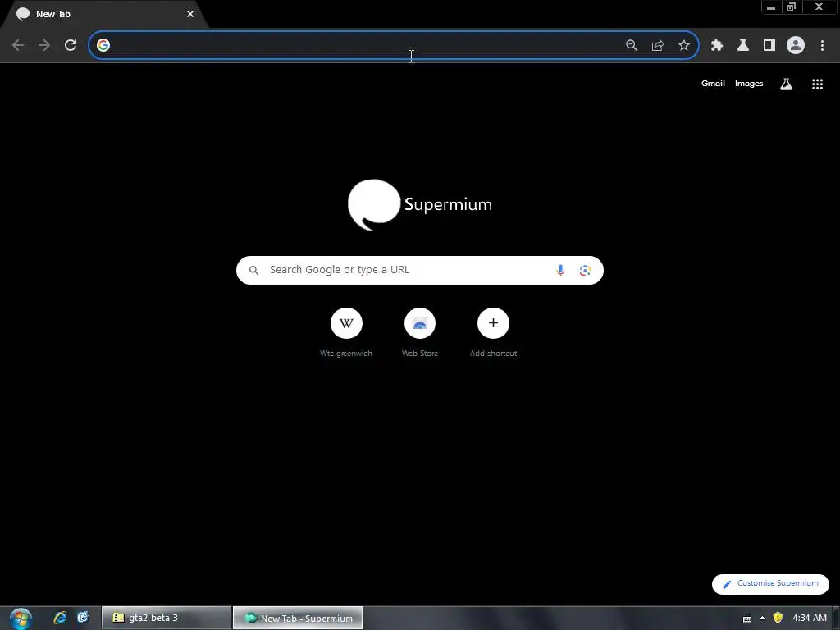Image resolution: width=840 pixels, height=630 pixels.
Task: Search by image with Lens icon
Action: click(585, 271)
